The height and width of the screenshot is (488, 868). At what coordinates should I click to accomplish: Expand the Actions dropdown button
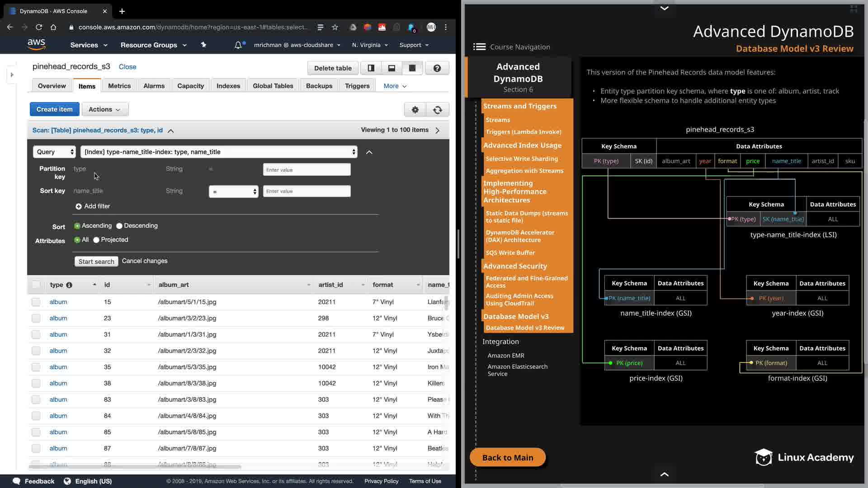coord(104,109)
